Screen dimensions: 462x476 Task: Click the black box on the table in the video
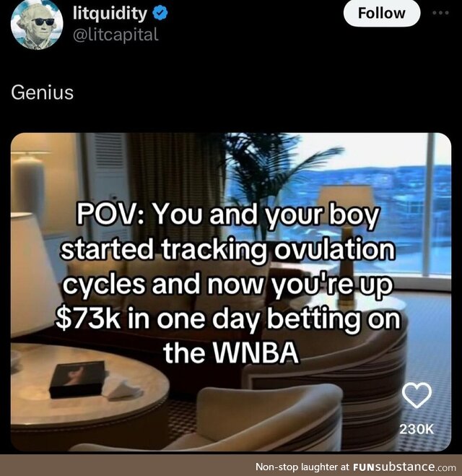(x=79, y=378)
